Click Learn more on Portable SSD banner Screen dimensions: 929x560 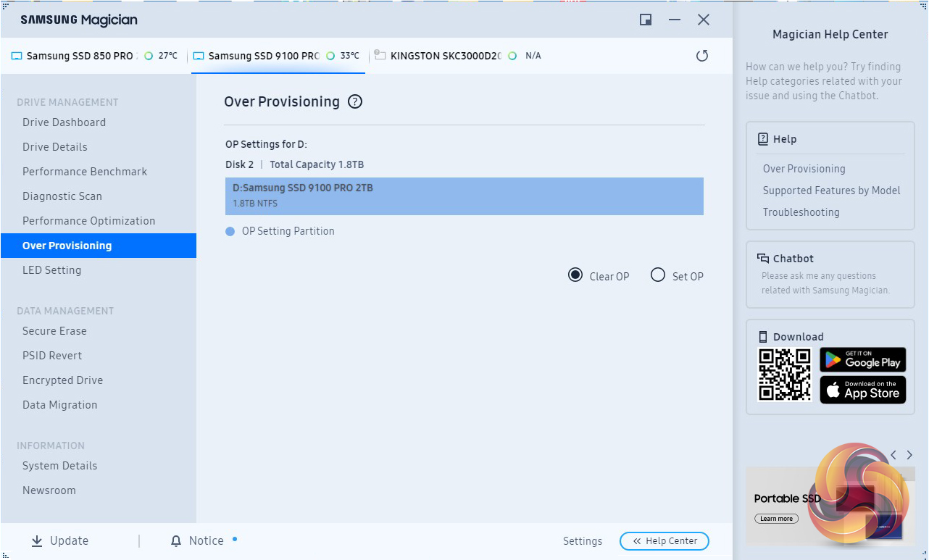pos(776,519)
